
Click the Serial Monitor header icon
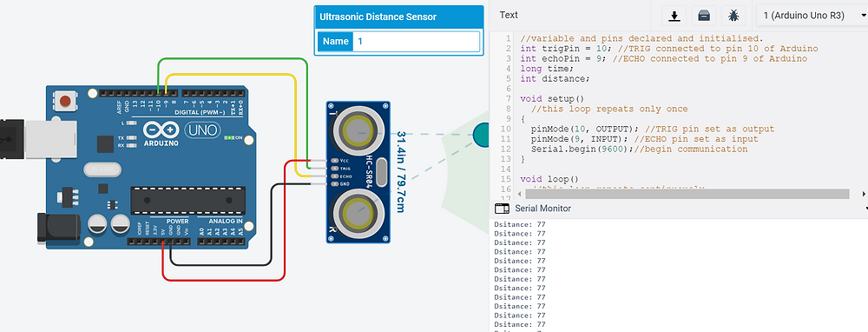point(502,209)
